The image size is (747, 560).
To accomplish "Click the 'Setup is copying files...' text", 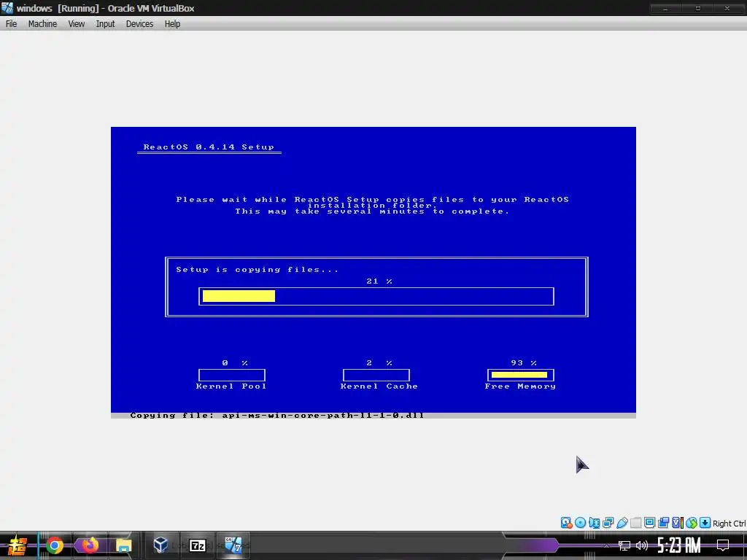I will click(x=258, y=270).
